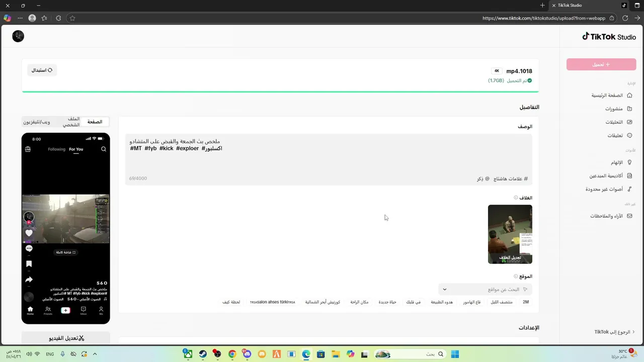This screenshot has width=644, height=362.
Task: Click the Friends icon in preview navigation
Action: point(48,310)
